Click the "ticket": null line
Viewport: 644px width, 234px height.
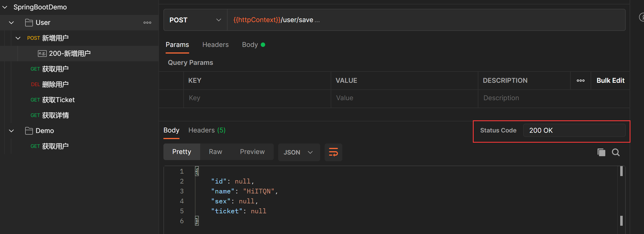coord(238,211)
